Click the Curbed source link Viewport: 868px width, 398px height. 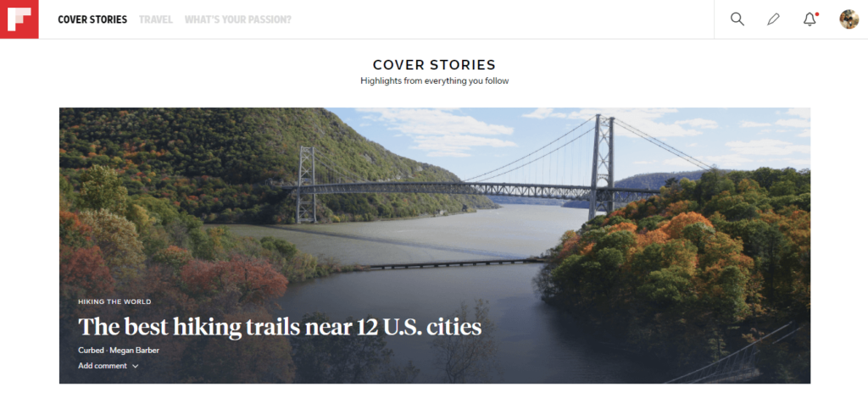coord(92,351)
